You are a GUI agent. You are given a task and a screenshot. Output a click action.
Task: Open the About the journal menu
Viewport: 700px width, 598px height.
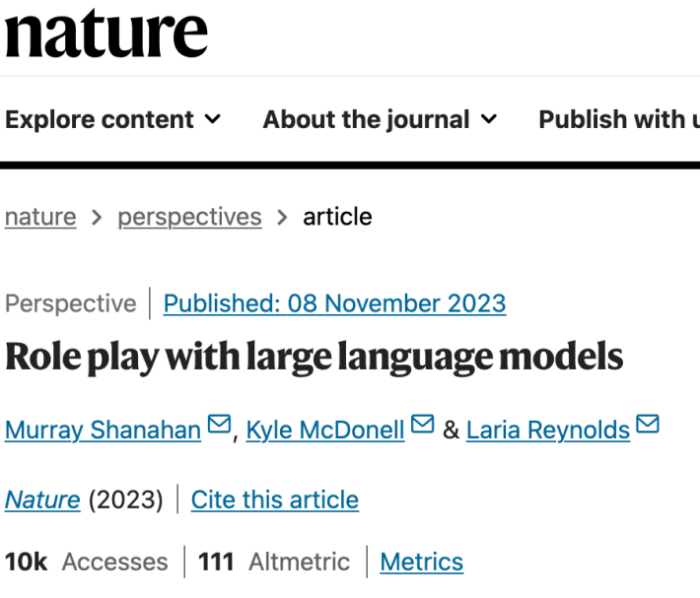click(x=366, y=120)
